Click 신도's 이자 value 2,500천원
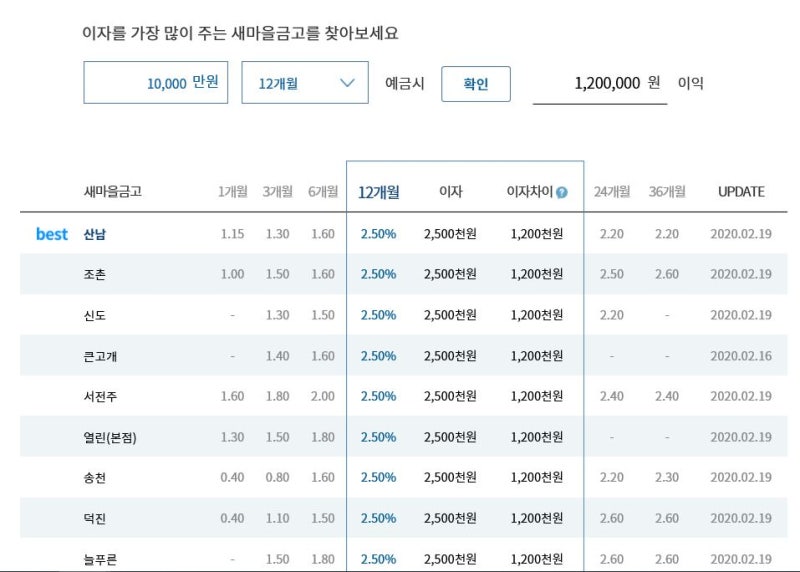 [451, 315]
